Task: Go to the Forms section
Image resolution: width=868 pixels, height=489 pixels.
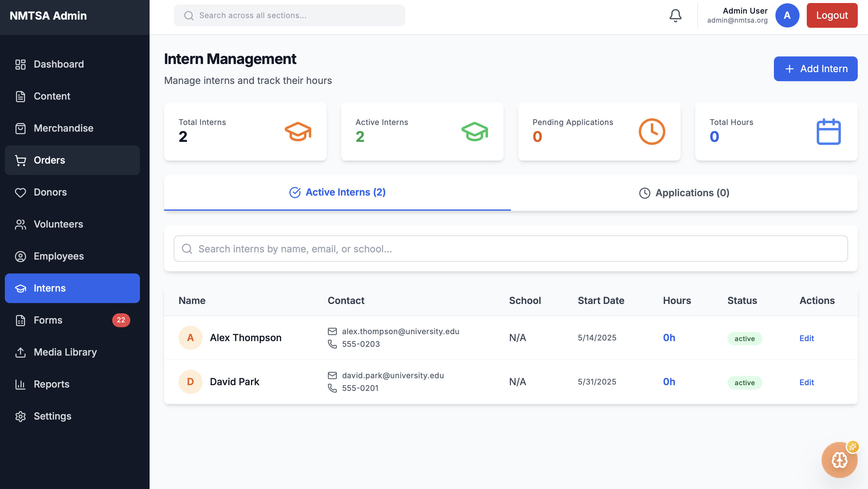Action: pyautogui.click(x=48, y=320)
